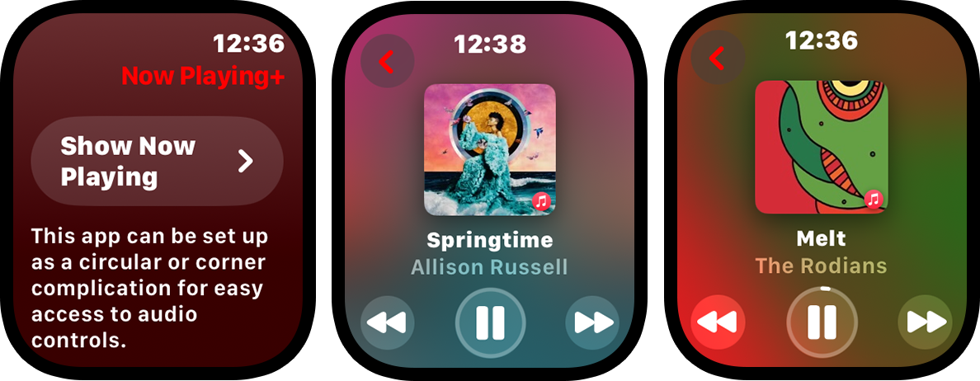
Task: Go back from the Springtime screen
Action: point(387,61)
